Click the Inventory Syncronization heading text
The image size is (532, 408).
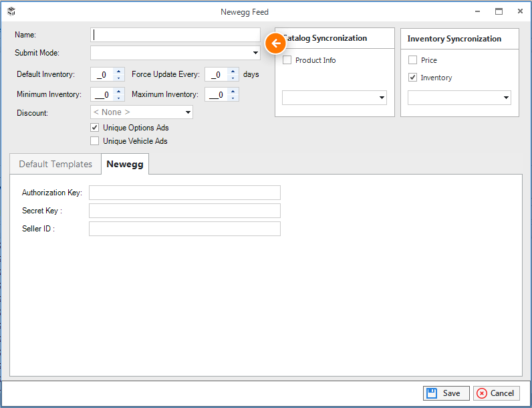pyautogui.click(x=454, y=39)
